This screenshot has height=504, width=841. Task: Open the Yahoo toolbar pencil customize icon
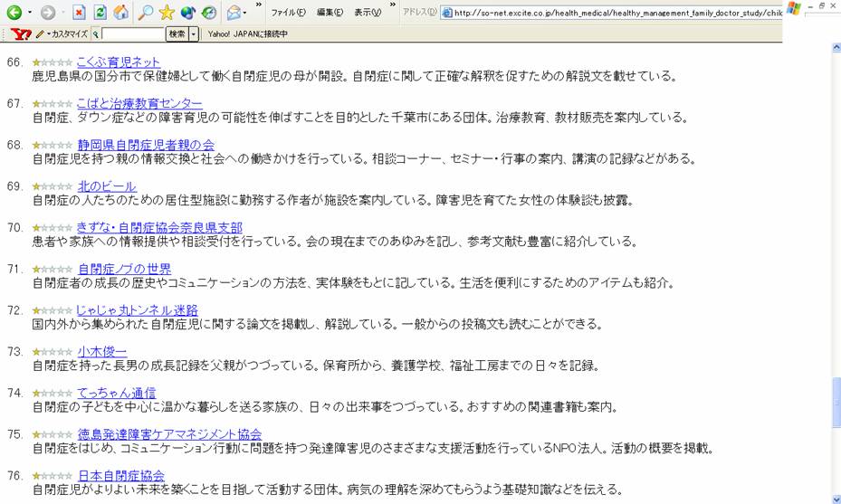tap(40, 33)
